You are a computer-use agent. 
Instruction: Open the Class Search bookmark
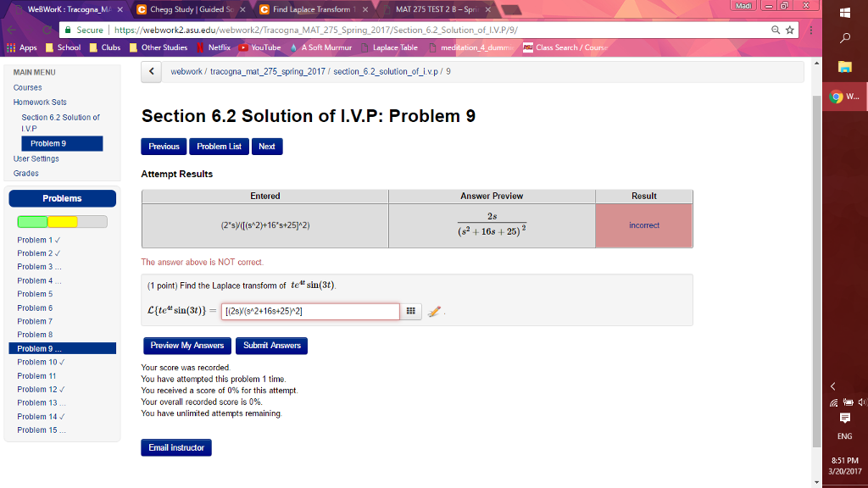[x=565, y=47]
